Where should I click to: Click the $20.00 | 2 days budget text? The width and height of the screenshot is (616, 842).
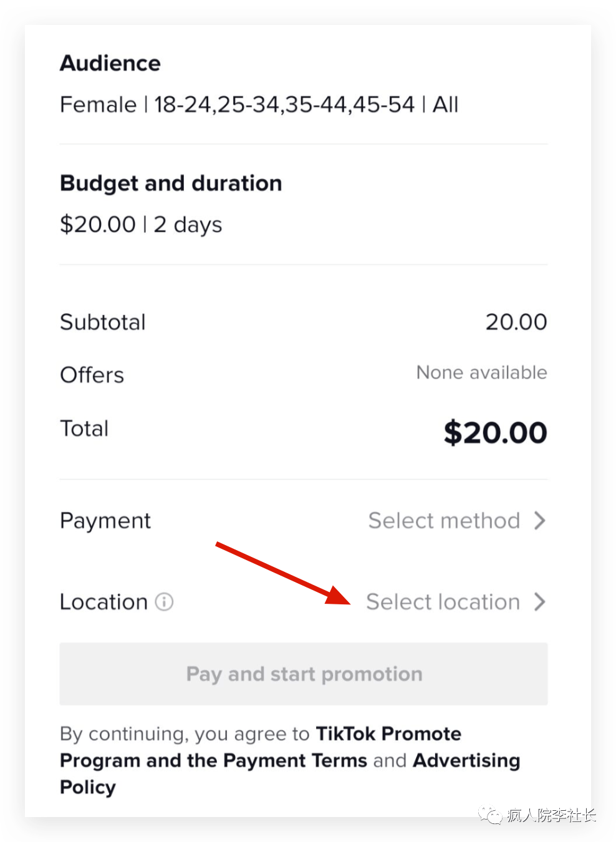click(x=141, y=225)
